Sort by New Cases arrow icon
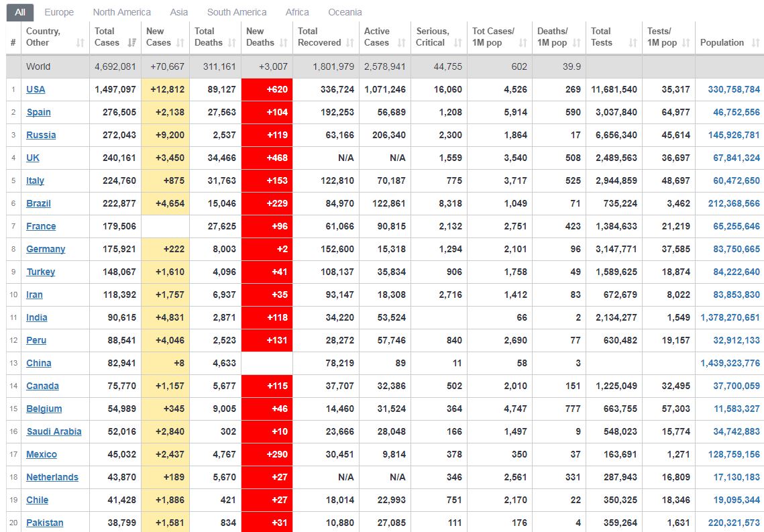The width and height of the screenshot is (764, 532). pyautogui.click(x=180, y=43)
